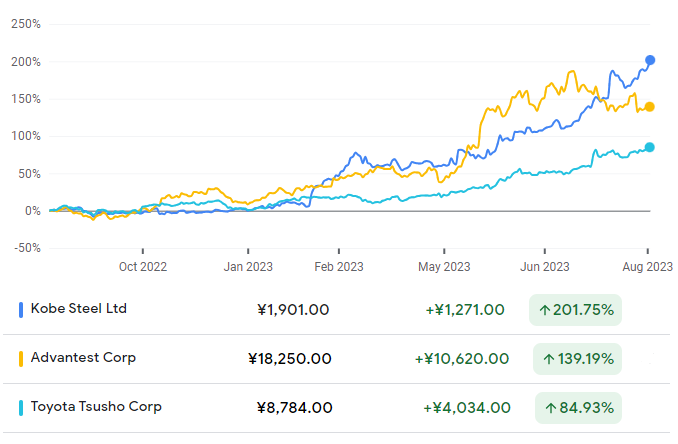
Task: Click the Advantest change +¥10,620.00
Action: click(x=462, y=358)
